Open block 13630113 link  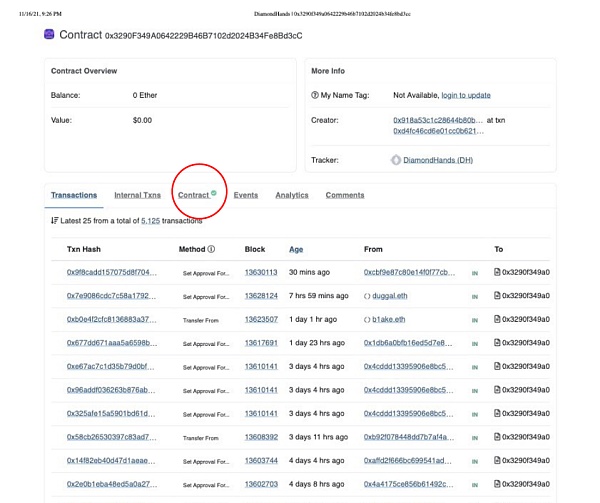[x=261, y=272]
